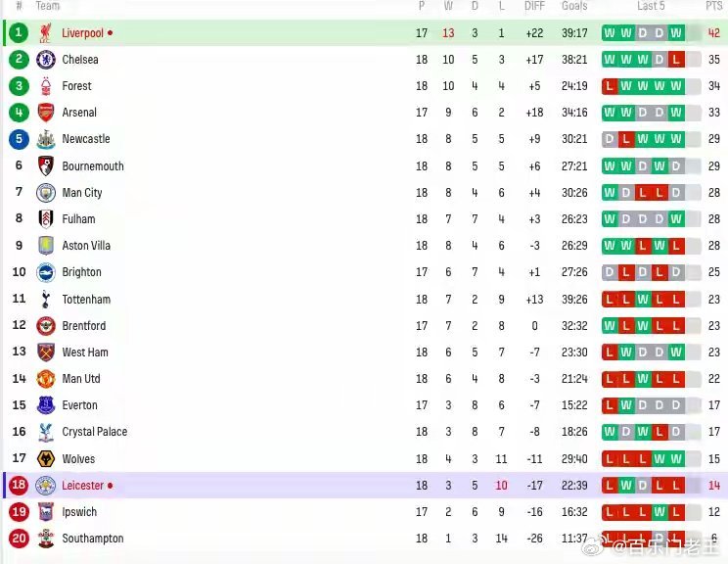Click the Chelsea club crest

click(x=45, y=60)
